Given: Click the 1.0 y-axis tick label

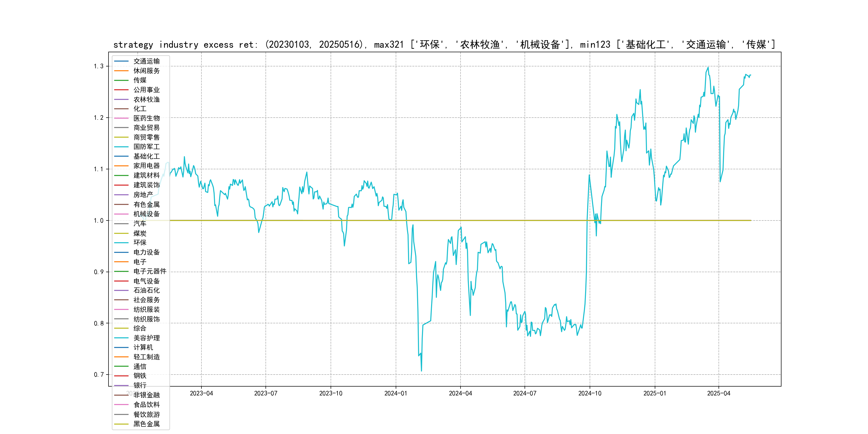Looking at the screenshot, I should (x=99, y=220).
